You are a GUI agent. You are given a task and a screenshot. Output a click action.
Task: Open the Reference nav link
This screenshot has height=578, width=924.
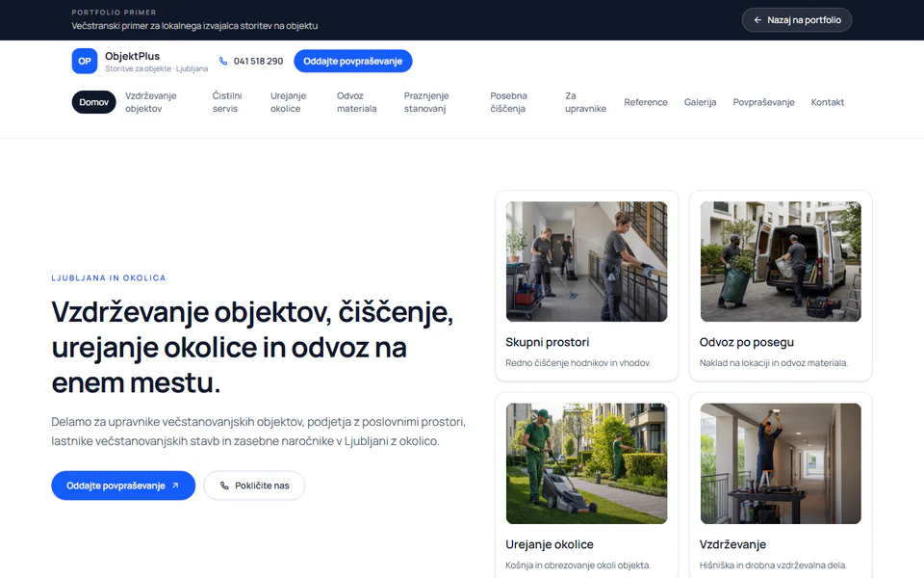coord(645,102)
